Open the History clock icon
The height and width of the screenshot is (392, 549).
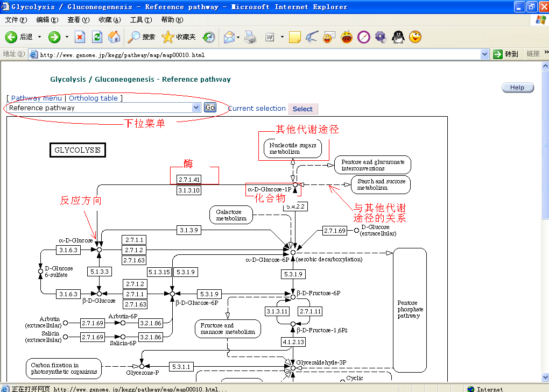pyautogui.click(x=209, y=37)
